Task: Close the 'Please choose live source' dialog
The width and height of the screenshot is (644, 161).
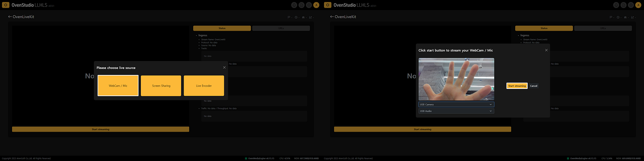Action: (x=224, y=68)
